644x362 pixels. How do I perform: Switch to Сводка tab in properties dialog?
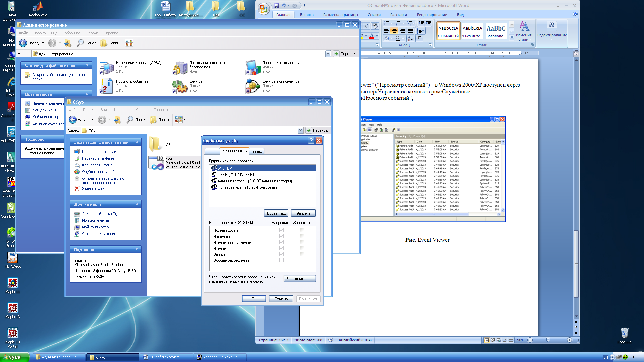tap(257, 152)
